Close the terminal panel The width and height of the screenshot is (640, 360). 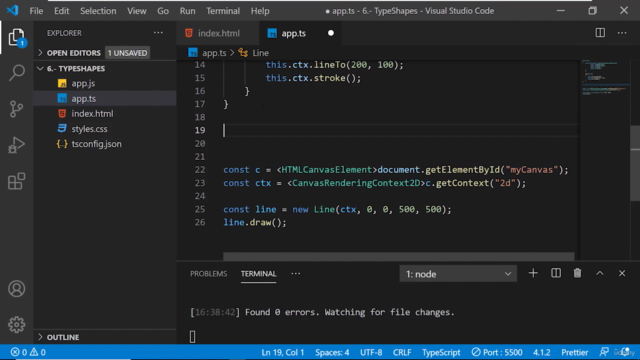(622, 273)
